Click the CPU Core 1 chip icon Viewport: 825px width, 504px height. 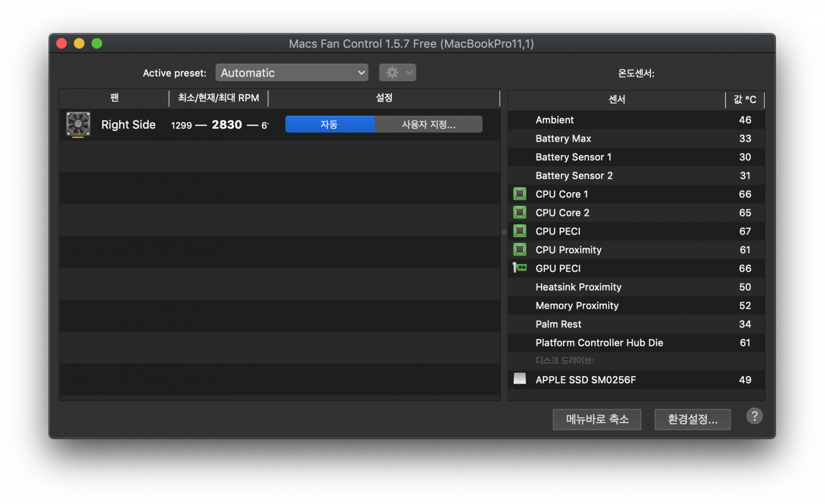(x=520, y=194)
